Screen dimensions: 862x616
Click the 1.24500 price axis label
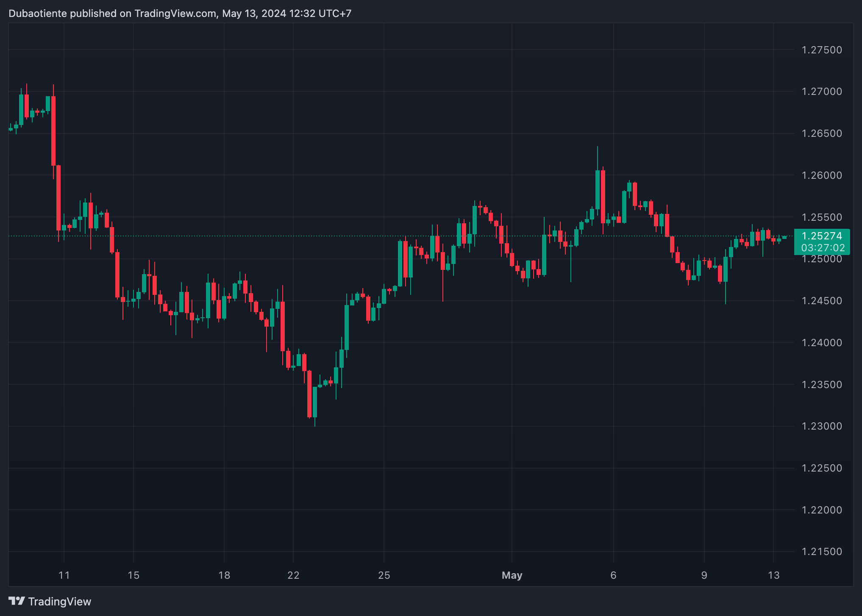pyautogui.click(x=822, y=301)
